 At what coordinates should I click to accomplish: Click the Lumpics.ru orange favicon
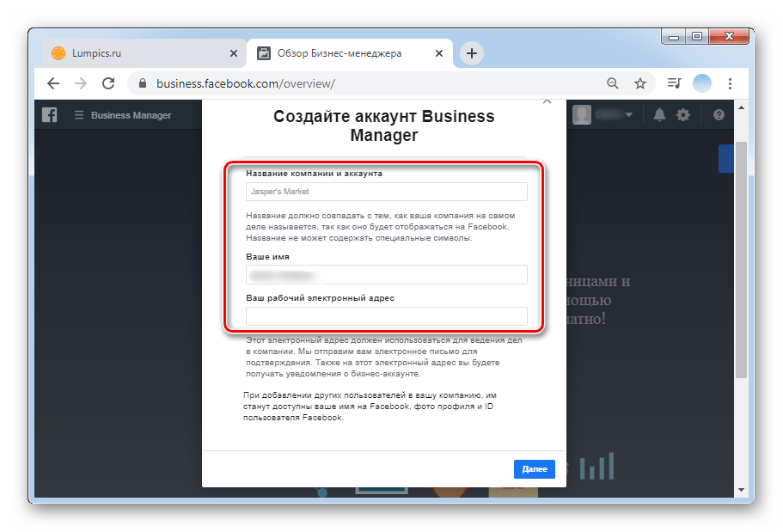58,53
